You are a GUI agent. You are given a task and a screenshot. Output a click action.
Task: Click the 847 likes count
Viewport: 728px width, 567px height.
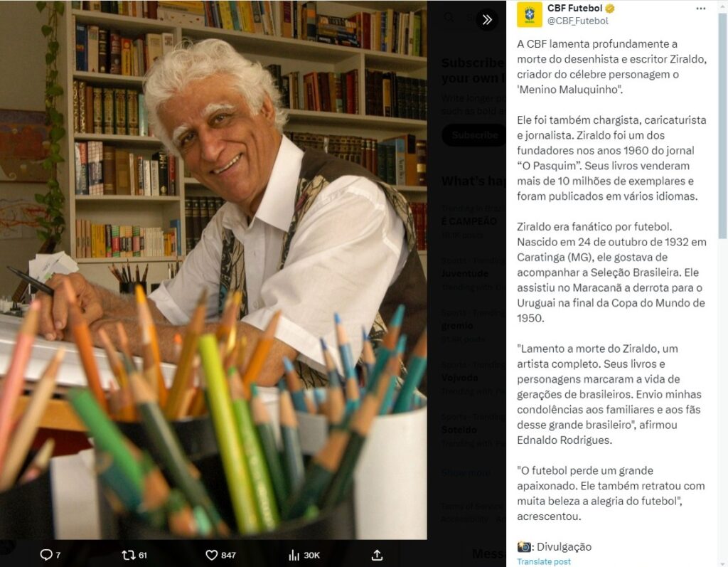point(228,555)
